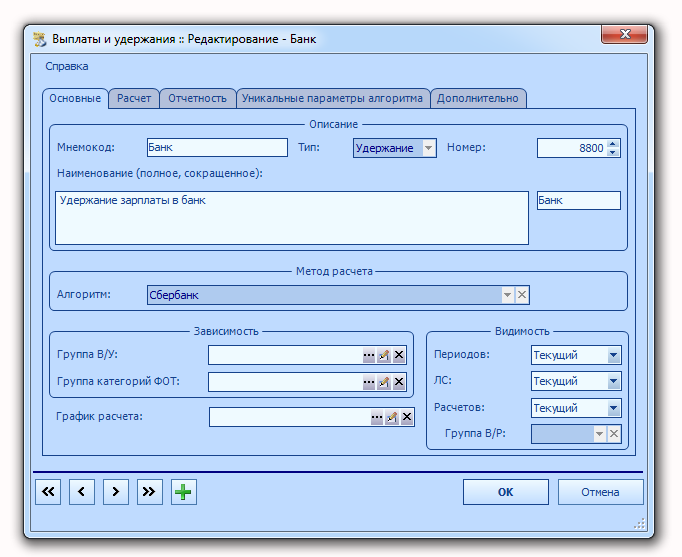The image size is (682, 557).
Task: Edit График расчета with pencil icon
Action: [x=392, y=417]
